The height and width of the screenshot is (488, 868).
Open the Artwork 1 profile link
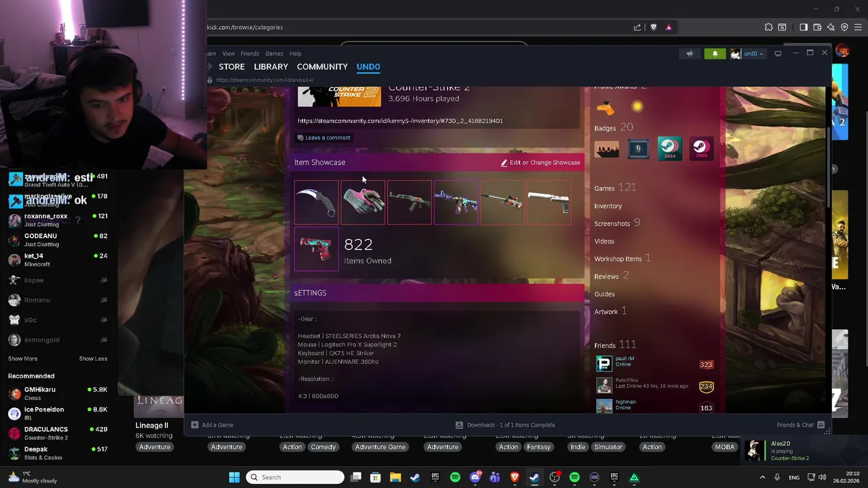(x=610, y=311)
